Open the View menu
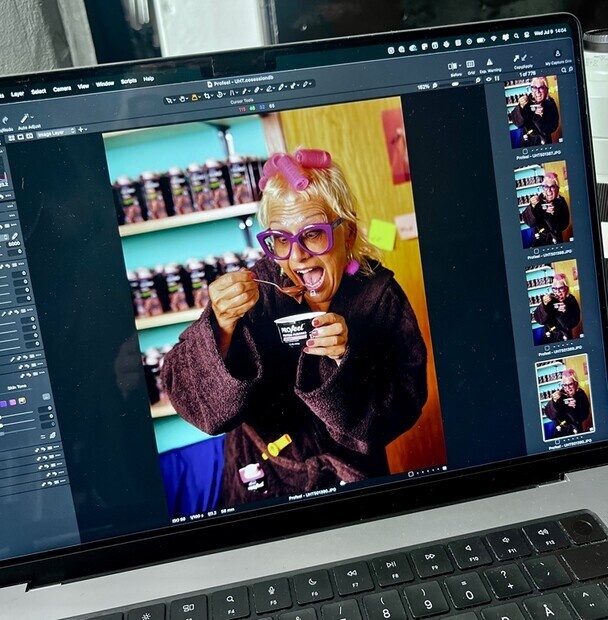608x620 pixels. point(83,86)
